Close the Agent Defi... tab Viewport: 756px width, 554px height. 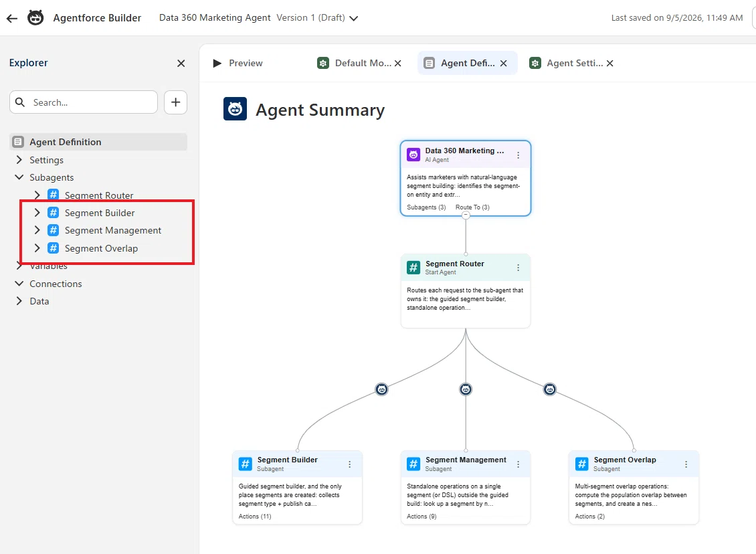[503, 63]
